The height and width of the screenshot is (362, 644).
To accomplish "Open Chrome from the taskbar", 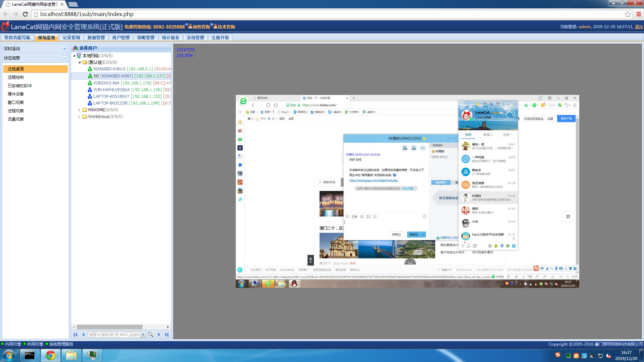I will point(51,355).
